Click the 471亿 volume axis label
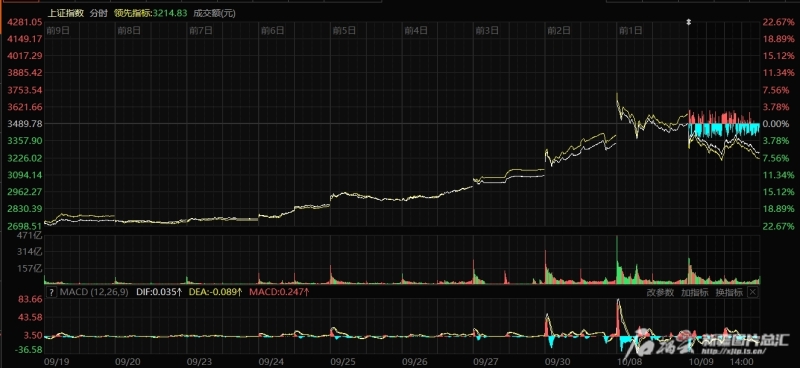This screenshot has height=368, width=800. (30, 235)
